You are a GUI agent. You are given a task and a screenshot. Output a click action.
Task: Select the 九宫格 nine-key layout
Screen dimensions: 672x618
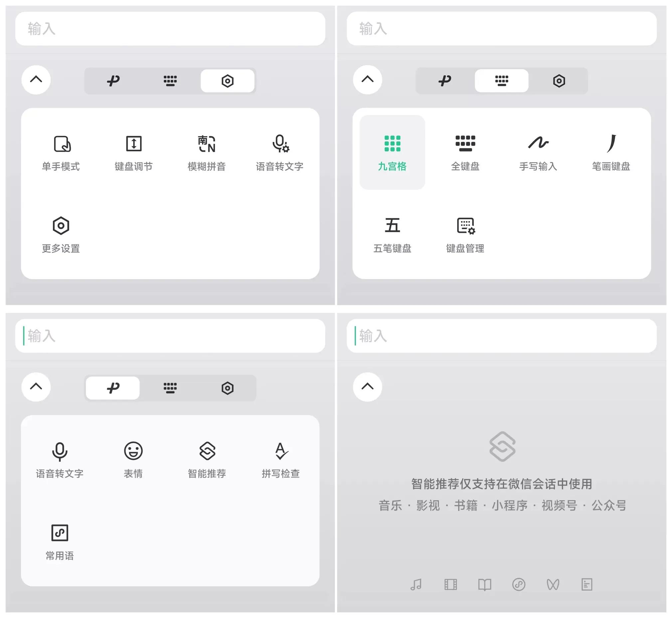[x=392, y=152]
